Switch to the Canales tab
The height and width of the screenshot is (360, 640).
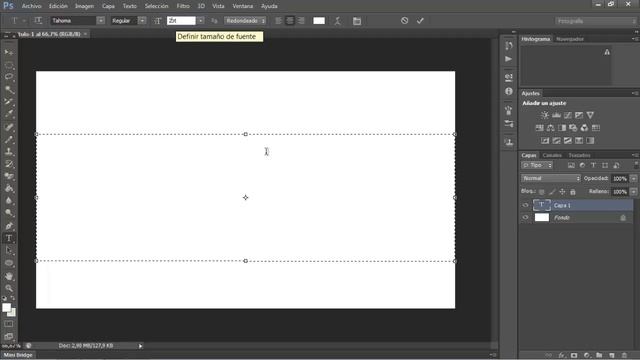click(552, 155)
